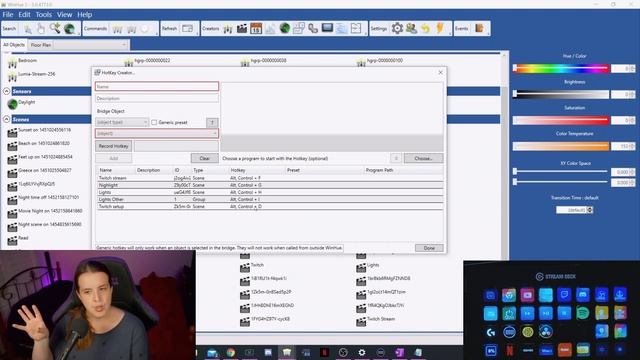Screen dimensions: 640x360
Task: Open the group creator bulbs icon in Creators
Action: click(x=228, y=29)
